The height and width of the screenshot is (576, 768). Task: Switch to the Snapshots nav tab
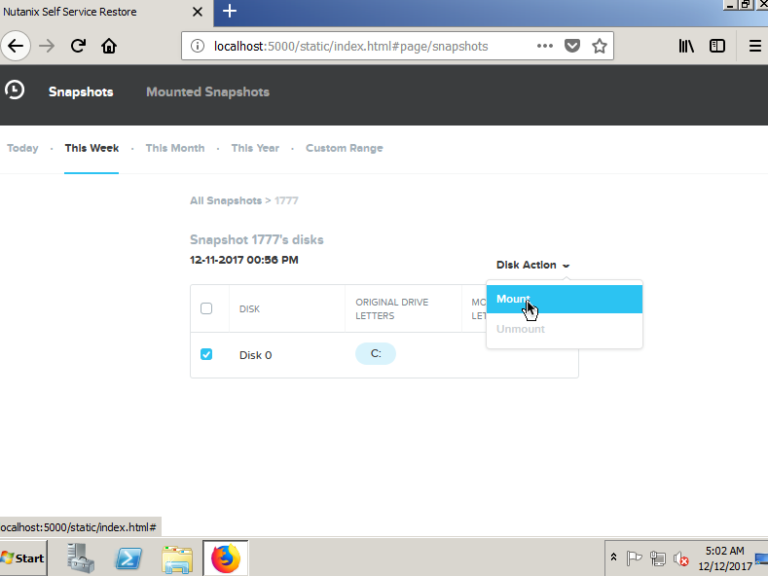(x=81, y=92)
